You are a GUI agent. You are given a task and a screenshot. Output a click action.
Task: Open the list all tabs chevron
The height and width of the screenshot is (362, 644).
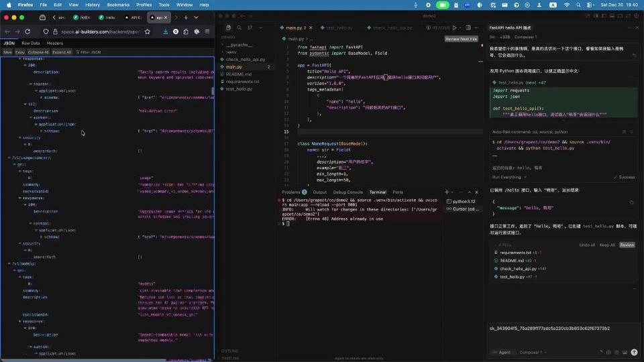coord(197,17)
